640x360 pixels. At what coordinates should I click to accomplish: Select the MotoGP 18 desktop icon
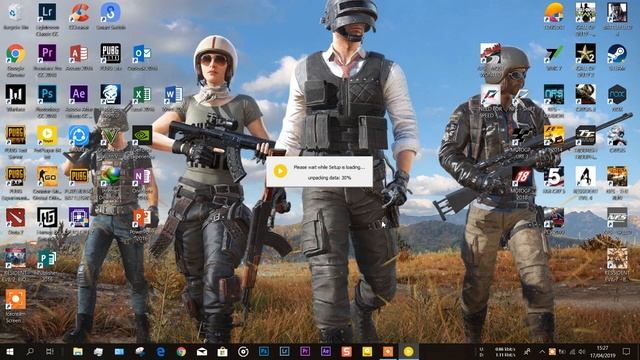(522, 176)
